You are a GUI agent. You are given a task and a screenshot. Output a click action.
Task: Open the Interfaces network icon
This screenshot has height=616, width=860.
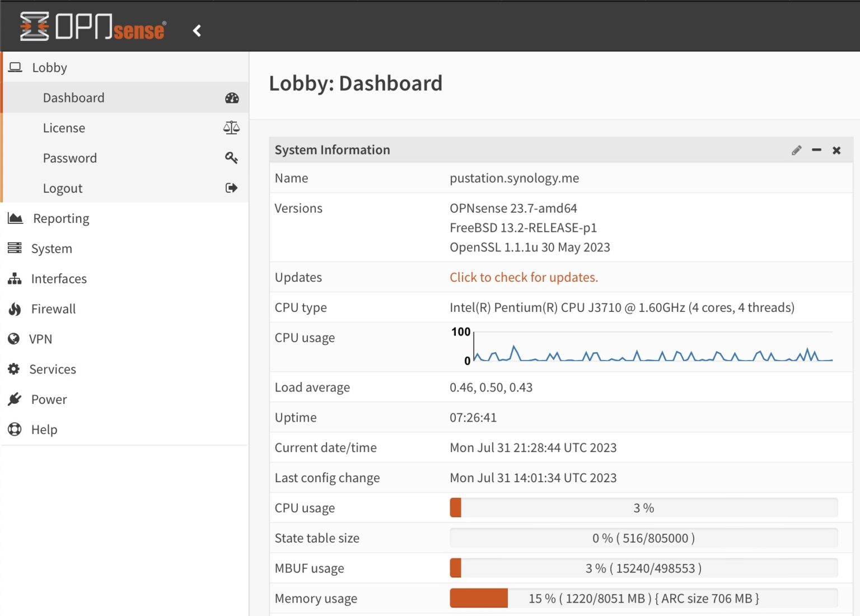(x=14, y=278)
